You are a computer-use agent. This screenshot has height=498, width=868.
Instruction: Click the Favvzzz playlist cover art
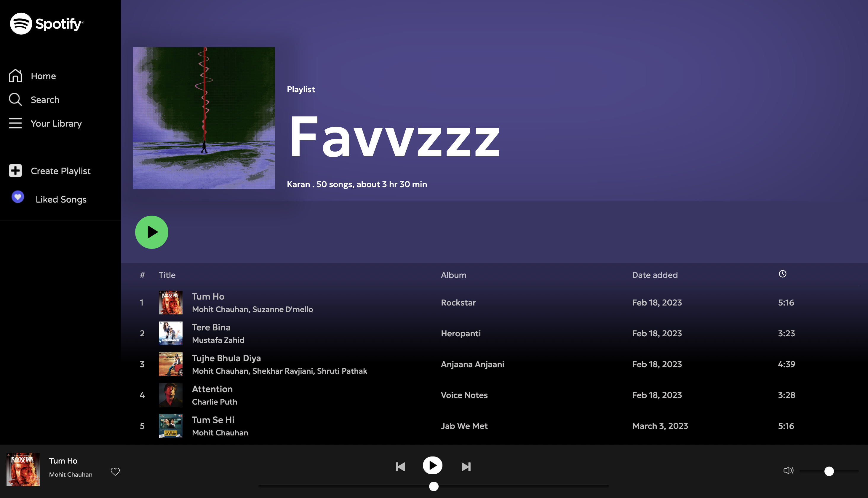[204, 118]
